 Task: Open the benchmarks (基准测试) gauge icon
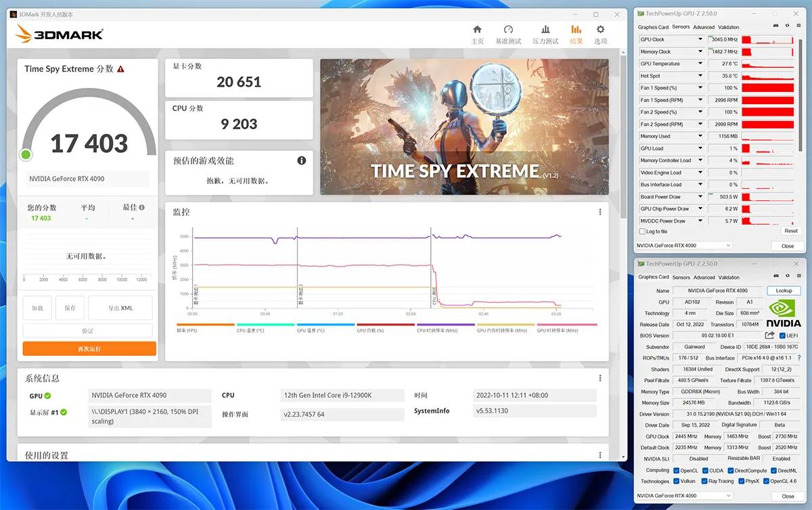click(x=508, y=30)
